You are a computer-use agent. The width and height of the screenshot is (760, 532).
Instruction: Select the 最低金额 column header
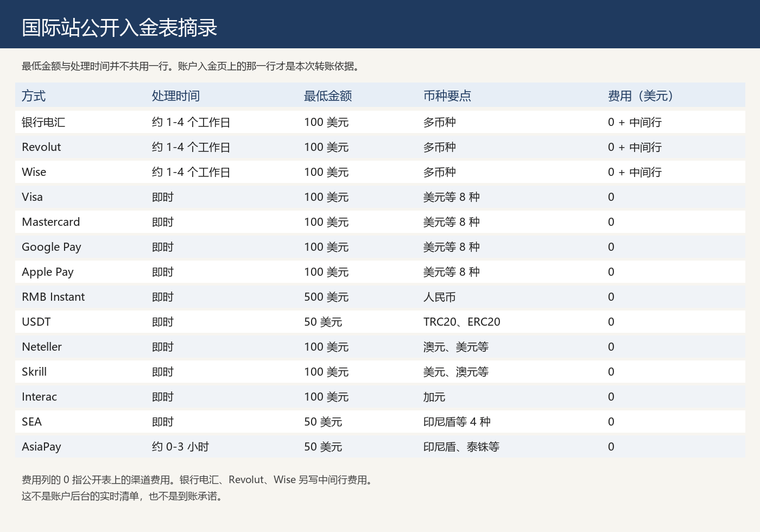click(x=328, y=96)
